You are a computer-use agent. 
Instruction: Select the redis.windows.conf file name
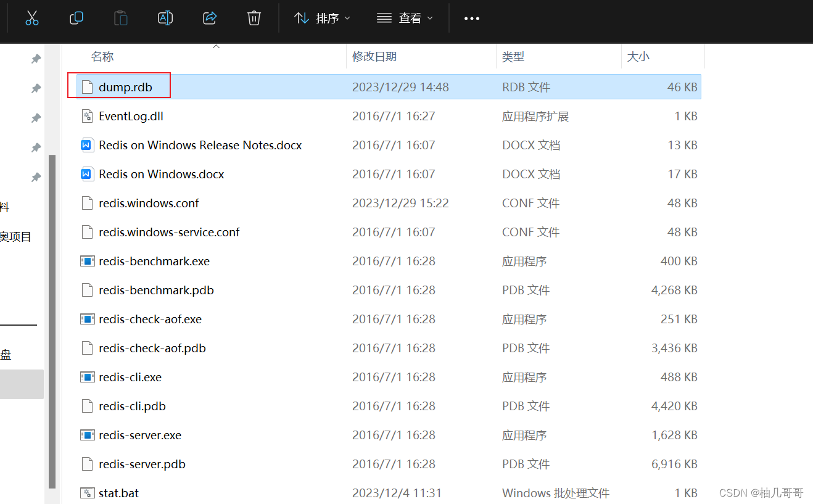click(149, 203)
